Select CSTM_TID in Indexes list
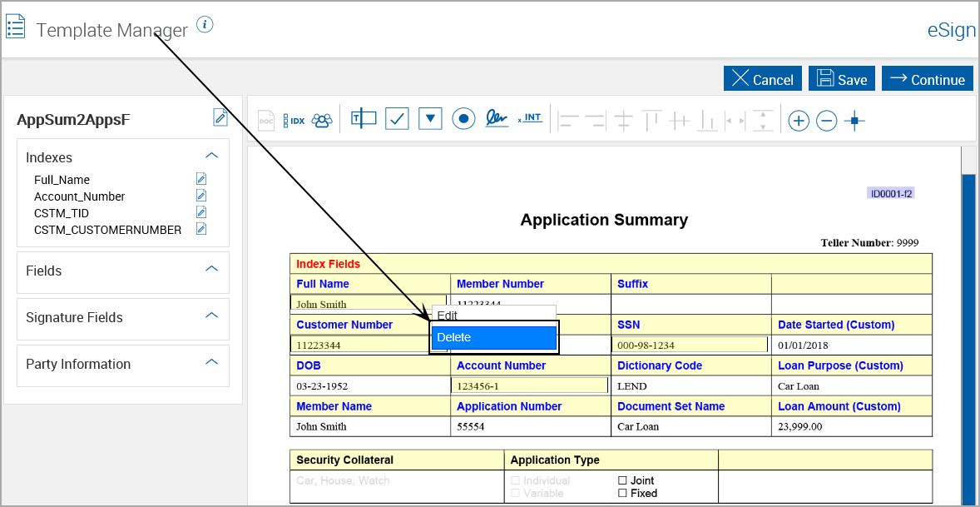This screenshot has height=507, width=980. pos(62,213)
